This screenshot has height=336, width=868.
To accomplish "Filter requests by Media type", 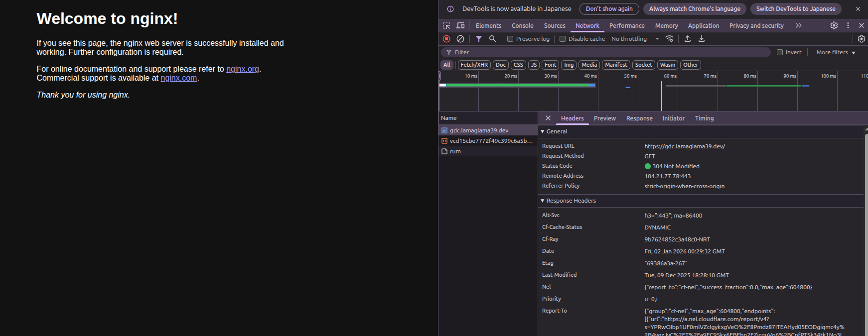I will [x=589, y=65].
